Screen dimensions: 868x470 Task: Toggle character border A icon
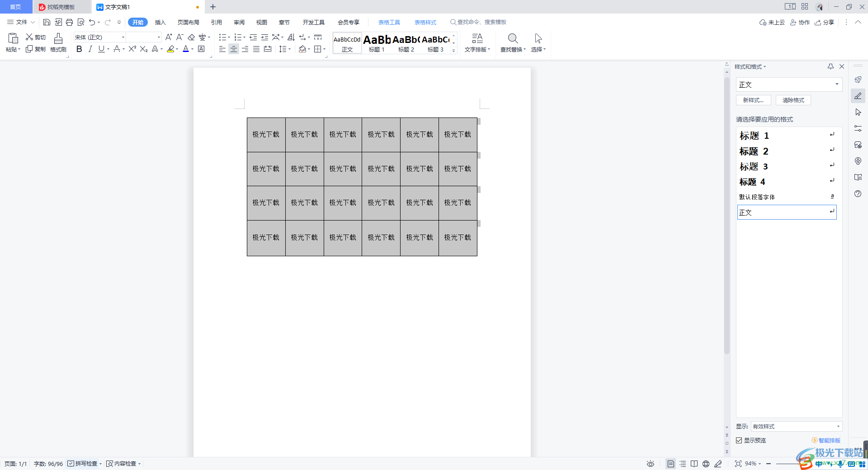[201, 49]
